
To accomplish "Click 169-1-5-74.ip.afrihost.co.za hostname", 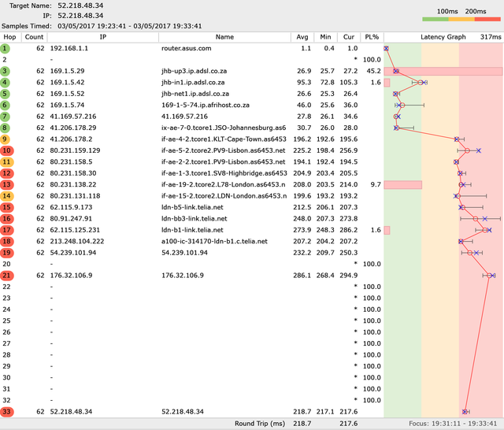I will click(x=206, y=105).
